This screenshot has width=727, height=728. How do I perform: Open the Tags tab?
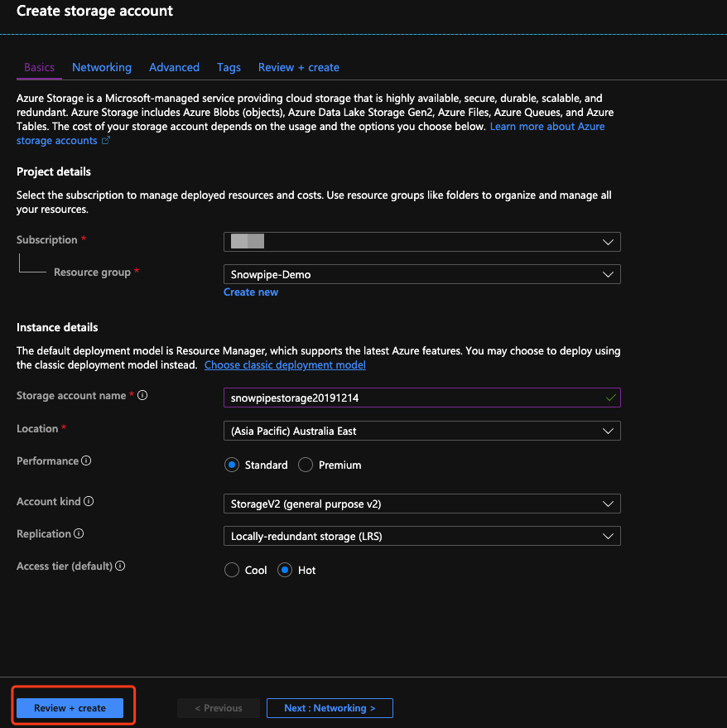229,67
